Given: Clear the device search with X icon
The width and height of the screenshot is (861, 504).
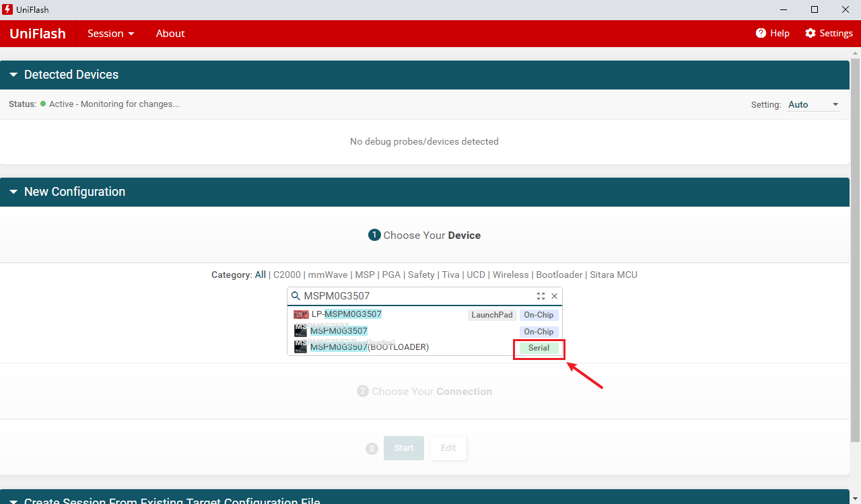Looking at the screenshot, I should coord(555,296).
